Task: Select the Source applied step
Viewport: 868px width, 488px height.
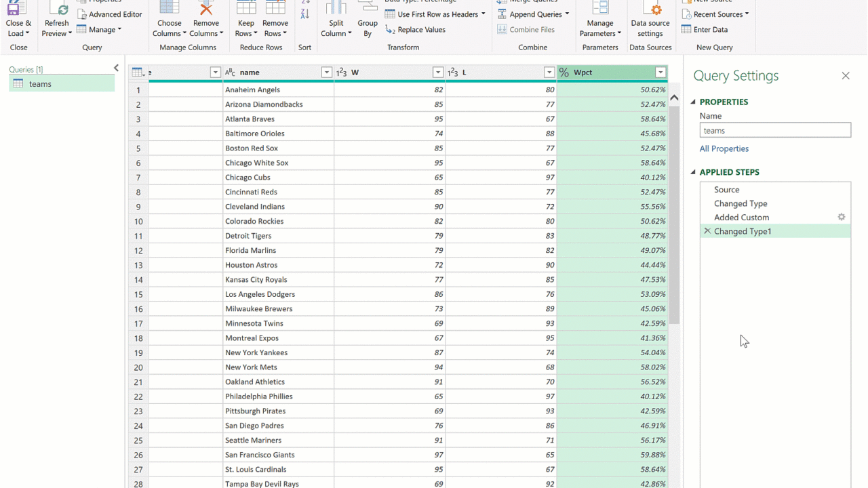Action: tap(726, 190)
